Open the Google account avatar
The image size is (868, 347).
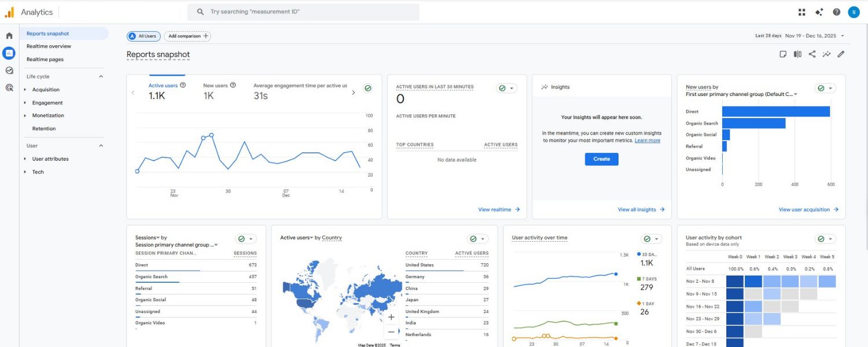click(x=854, y=12)
